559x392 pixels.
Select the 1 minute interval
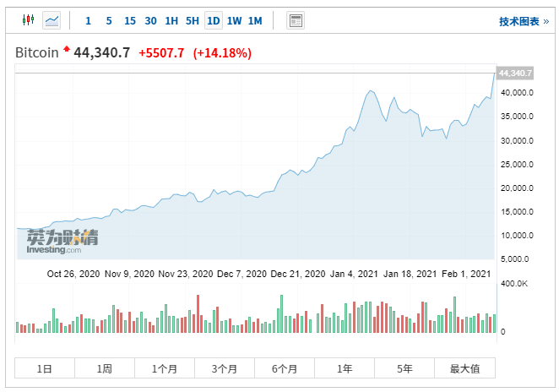click(x=88, y=20)
